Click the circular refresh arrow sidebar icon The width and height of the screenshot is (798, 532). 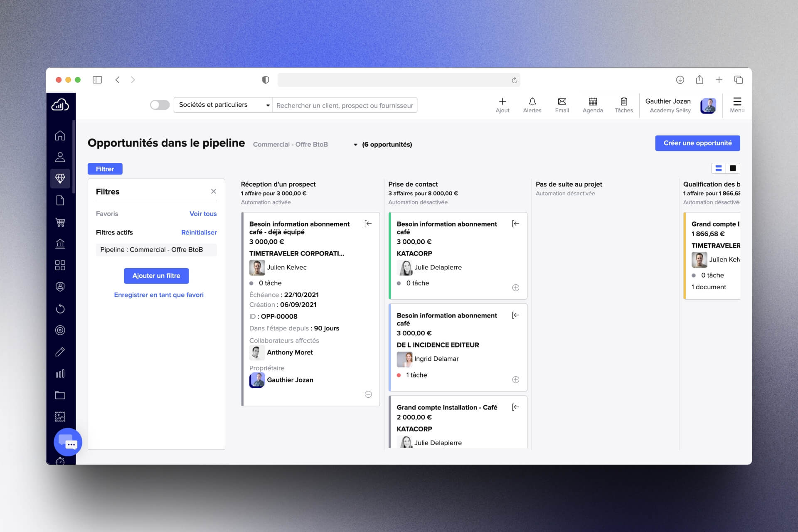[60, 308]
